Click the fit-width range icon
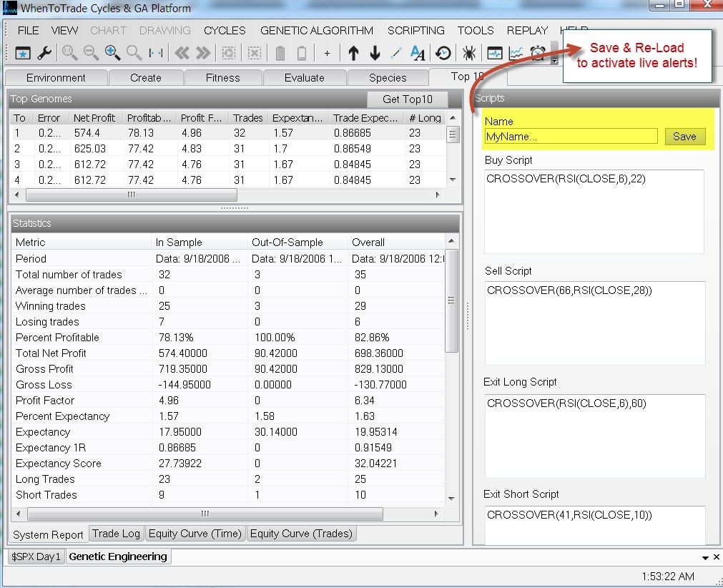 tap(156, 54)
